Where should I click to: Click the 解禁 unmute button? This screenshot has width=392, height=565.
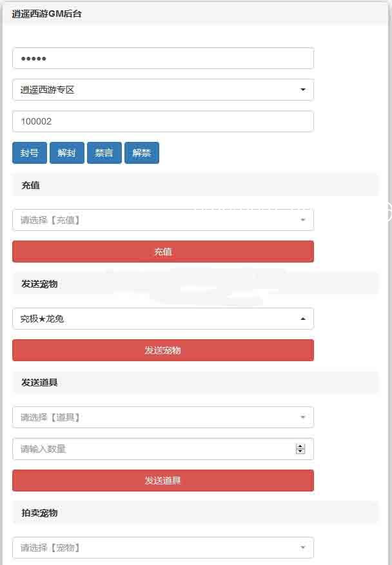(x=142, y=153)
